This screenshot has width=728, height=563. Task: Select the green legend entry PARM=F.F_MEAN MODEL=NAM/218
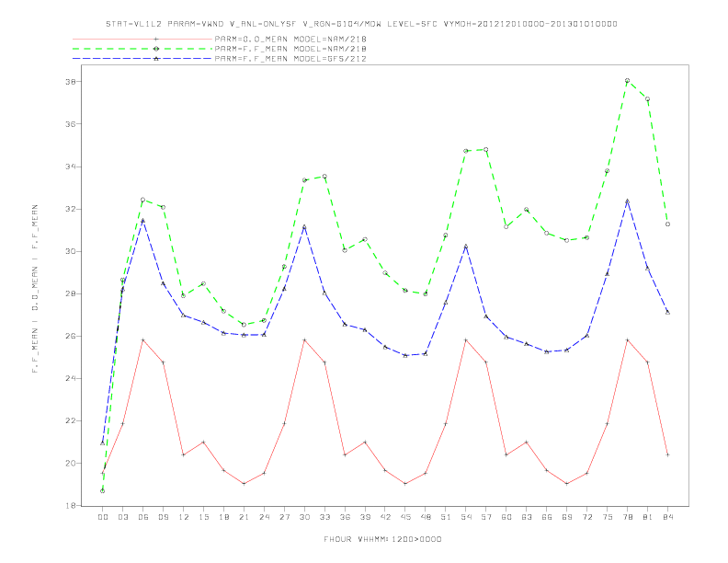(290, 49)
